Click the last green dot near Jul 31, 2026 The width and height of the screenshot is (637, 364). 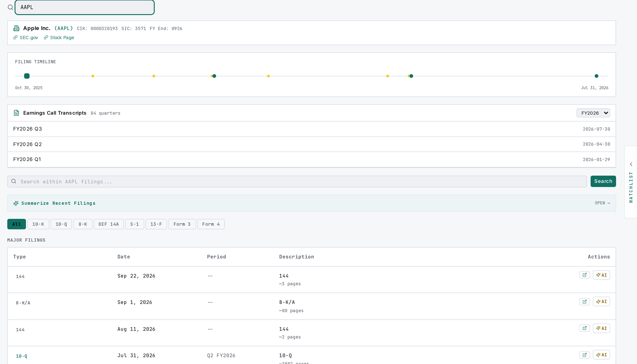596,76
